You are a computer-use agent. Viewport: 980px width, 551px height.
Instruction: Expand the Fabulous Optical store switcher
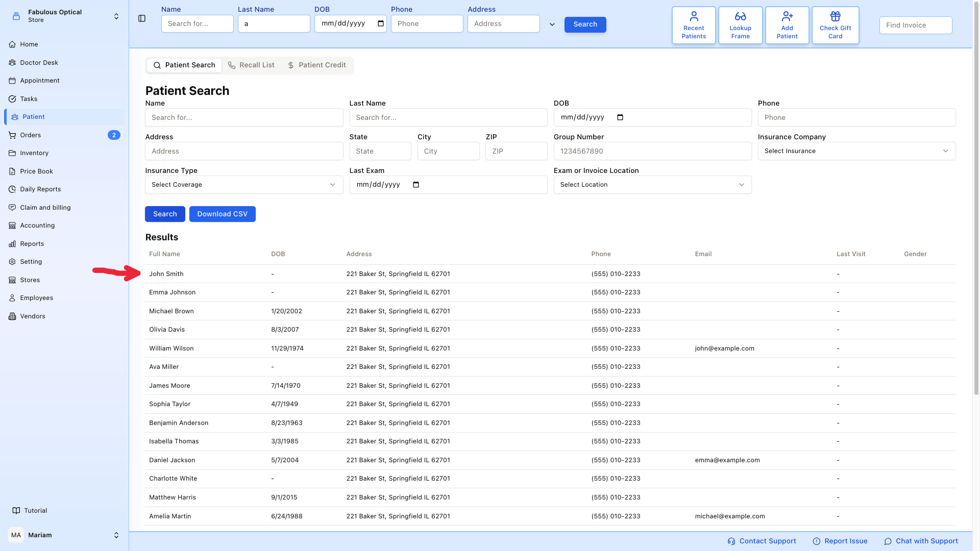pos(116,16)
